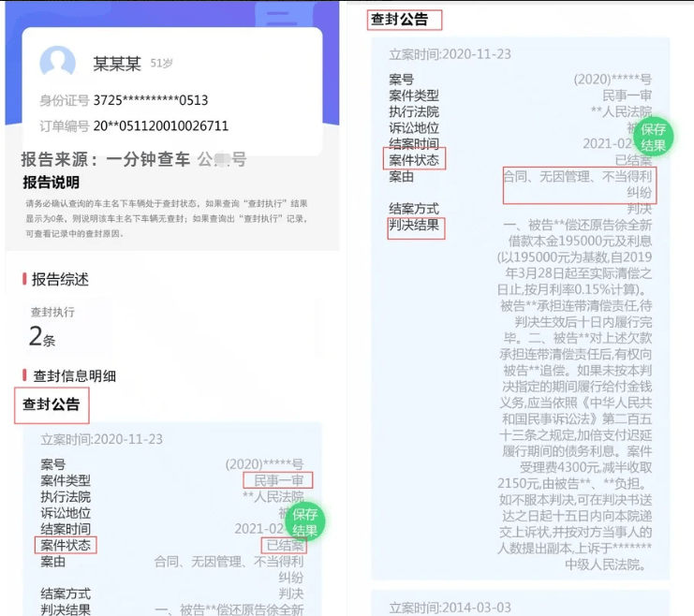Click the order number 20**051120010026711
694x616 pixels.
(x=160, y=125)
